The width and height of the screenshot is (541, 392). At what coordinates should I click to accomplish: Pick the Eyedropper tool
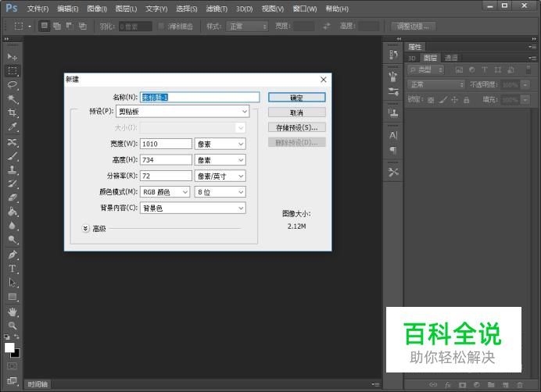click(x=13, y=127)
